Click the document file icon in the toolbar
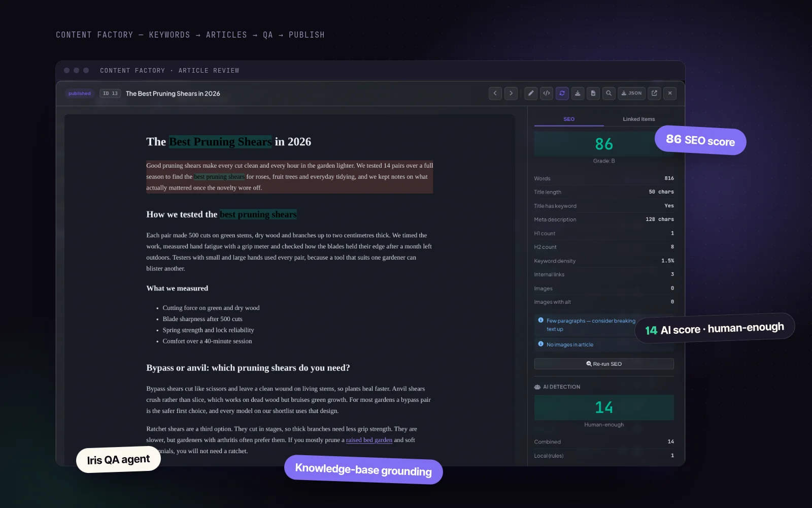 click(x=593, y=93)
